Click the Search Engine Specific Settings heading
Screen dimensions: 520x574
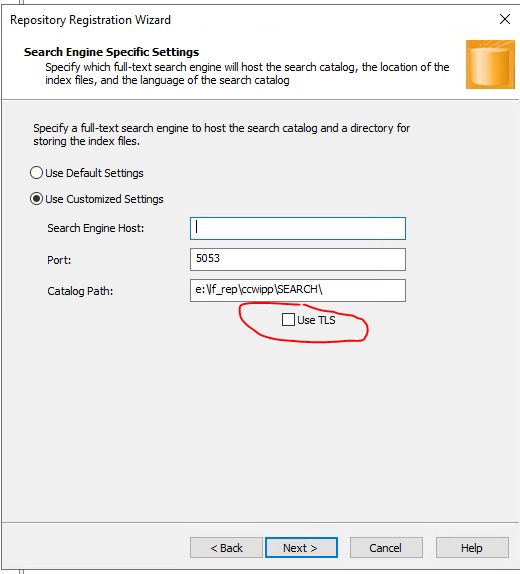tap(111, 52)
